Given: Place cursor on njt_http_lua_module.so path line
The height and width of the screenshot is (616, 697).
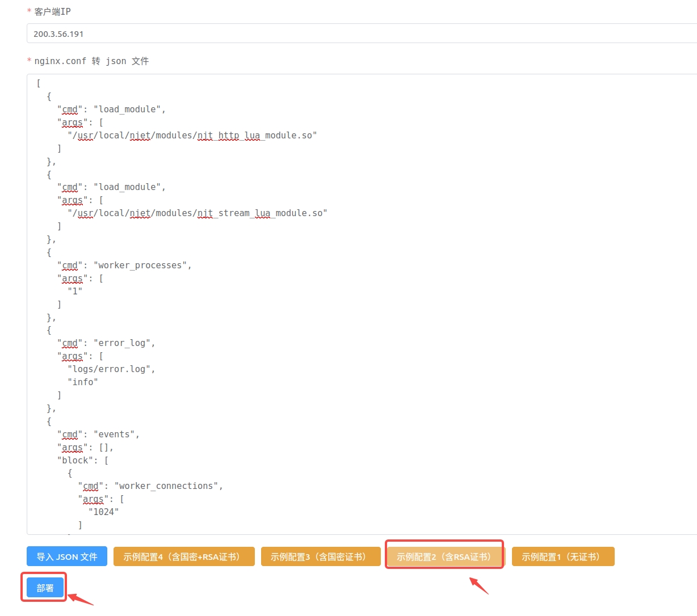Looking at the screenshot, I should click(192, 136).
